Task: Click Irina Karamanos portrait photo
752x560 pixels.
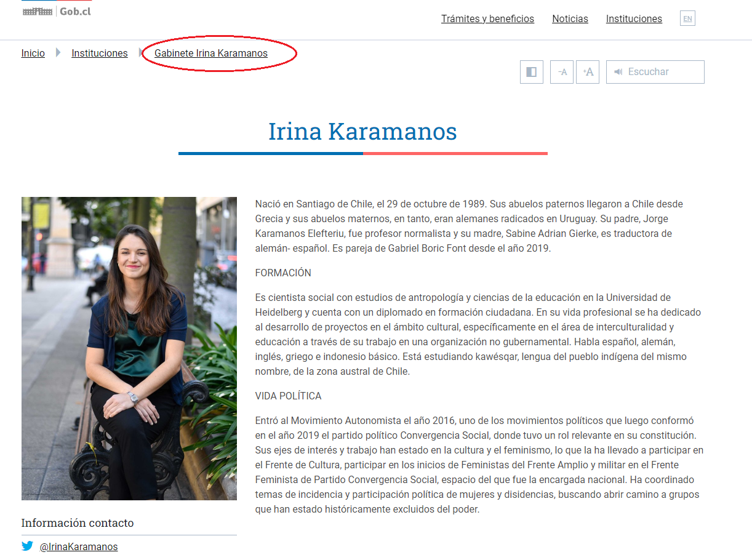Action: tap(129, 348)
